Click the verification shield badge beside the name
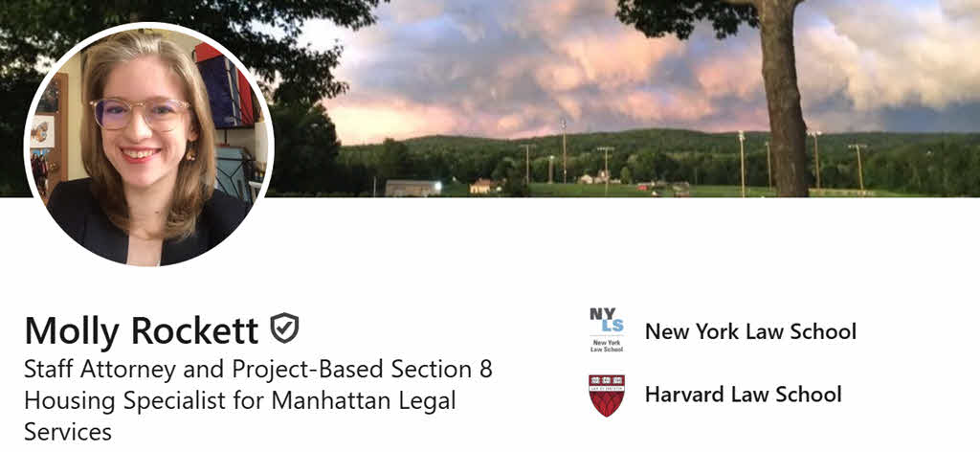Viewport: 980px width, 452px height. click(x=284, y=328)
